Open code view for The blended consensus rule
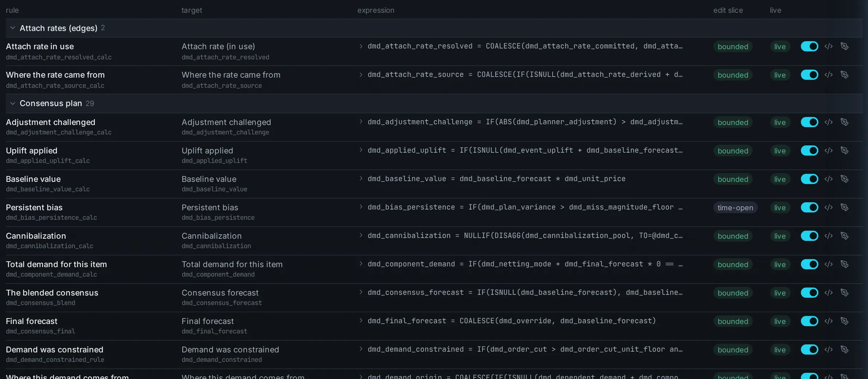The width and height of the screenshot is (868, 379). (x=829, y=293)
